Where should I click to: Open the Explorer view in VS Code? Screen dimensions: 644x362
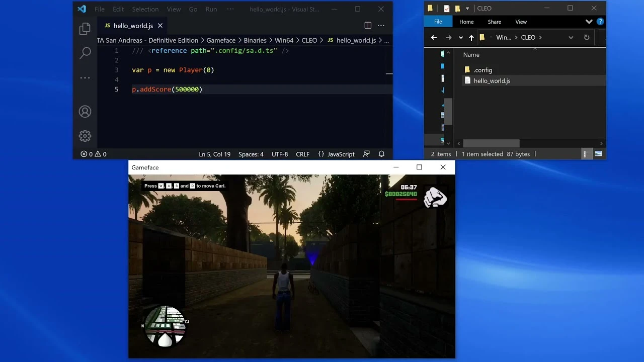click(x=85, y=29)
